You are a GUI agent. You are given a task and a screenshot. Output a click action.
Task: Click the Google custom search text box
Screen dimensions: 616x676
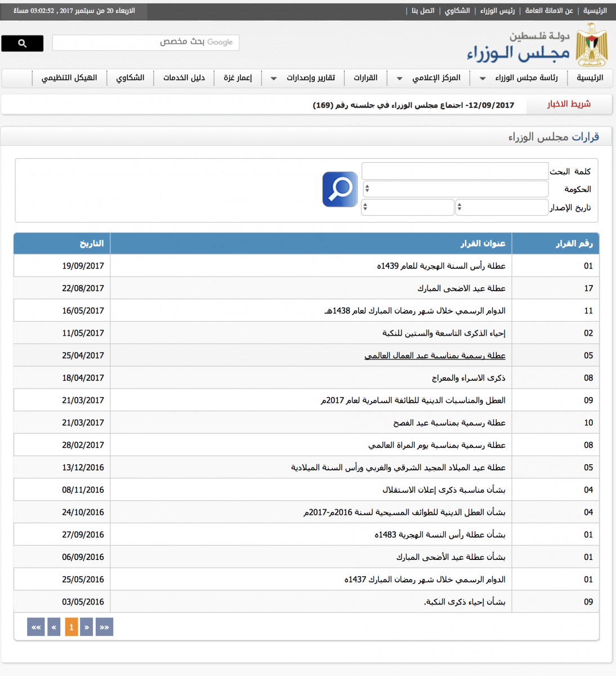[x=145, y=42]
